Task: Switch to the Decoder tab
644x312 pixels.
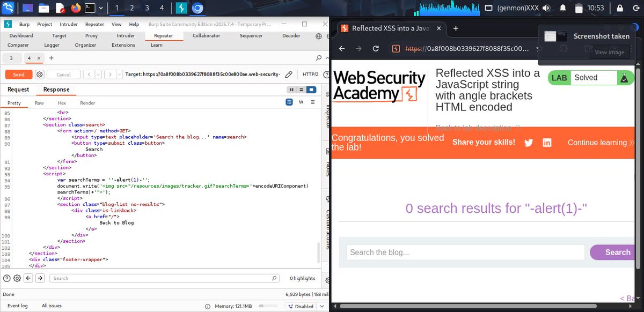Action: 291,36
